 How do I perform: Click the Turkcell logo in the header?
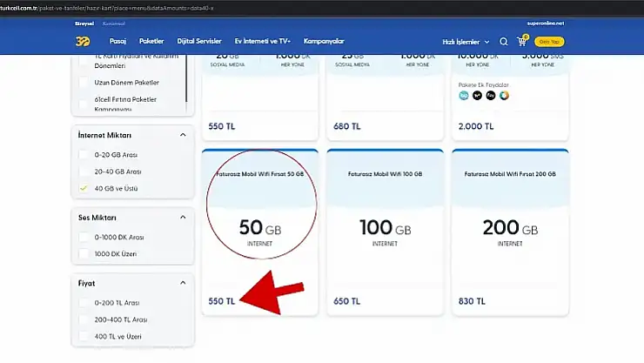(x=81, y=41)
